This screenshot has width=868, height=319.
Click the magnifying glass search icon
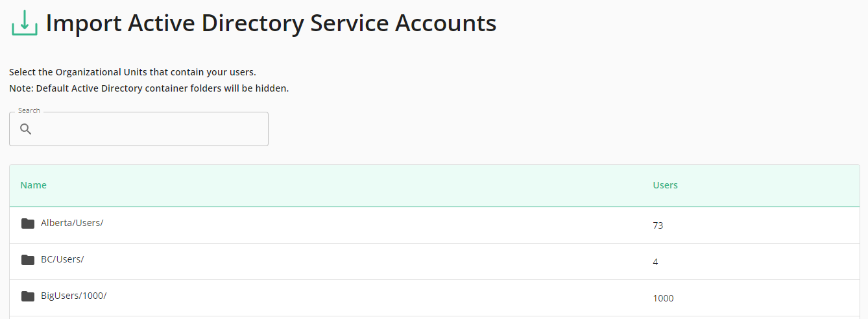(x=26, y=129)
